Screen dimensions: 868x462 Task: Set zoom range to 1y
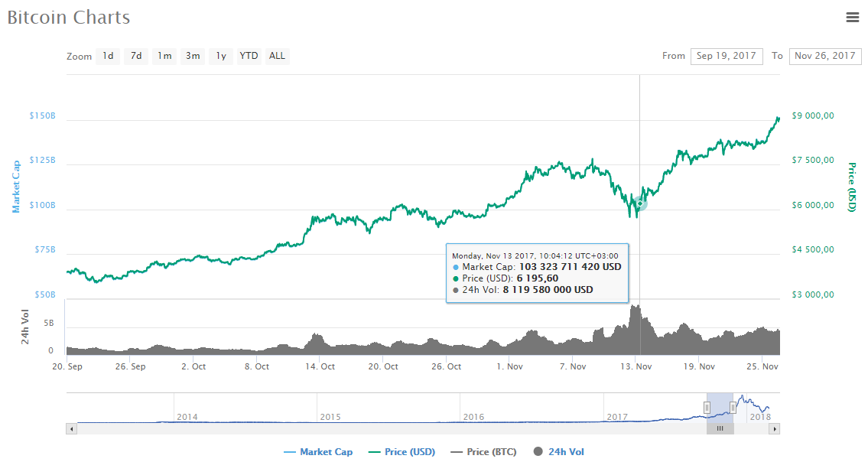click(221, 56)
